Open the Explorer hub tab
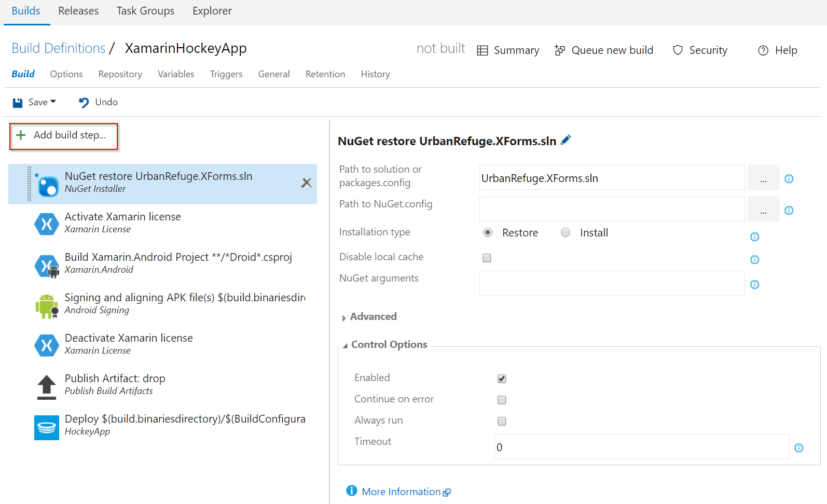 click(x=212, y=11)
